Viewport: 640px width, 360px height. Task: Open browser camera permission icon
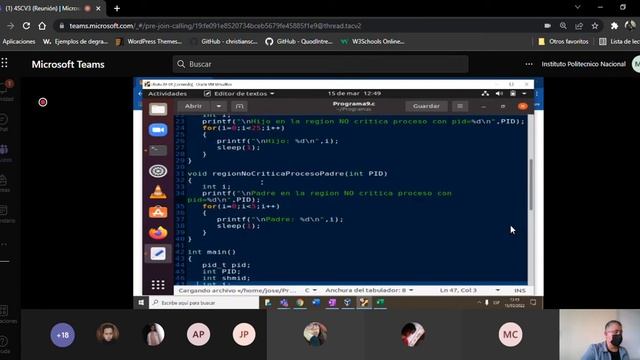(x=547, y=26)
